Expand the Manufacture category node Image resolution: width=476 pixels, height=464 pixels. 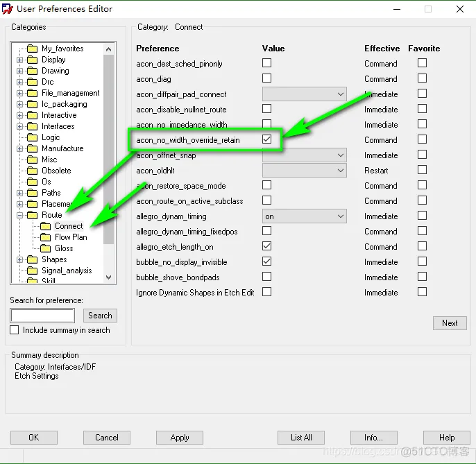[19, 148]
